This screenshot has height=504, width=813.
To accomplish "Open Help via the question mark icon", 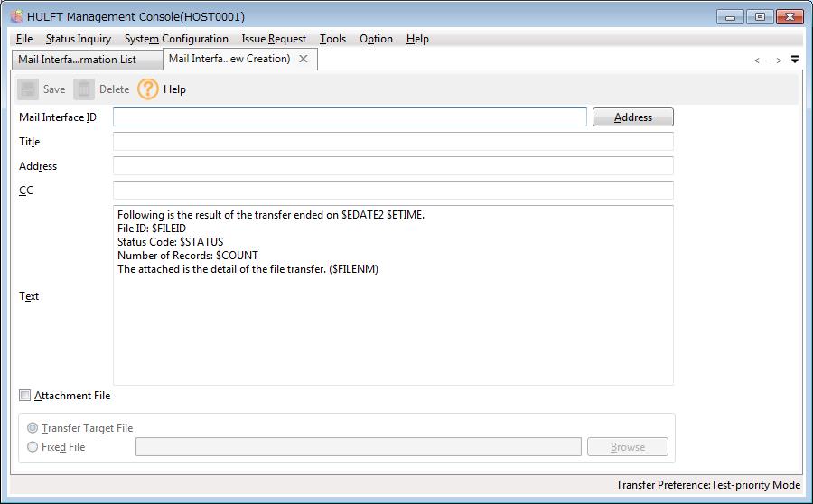I will (x=148, y=89).
